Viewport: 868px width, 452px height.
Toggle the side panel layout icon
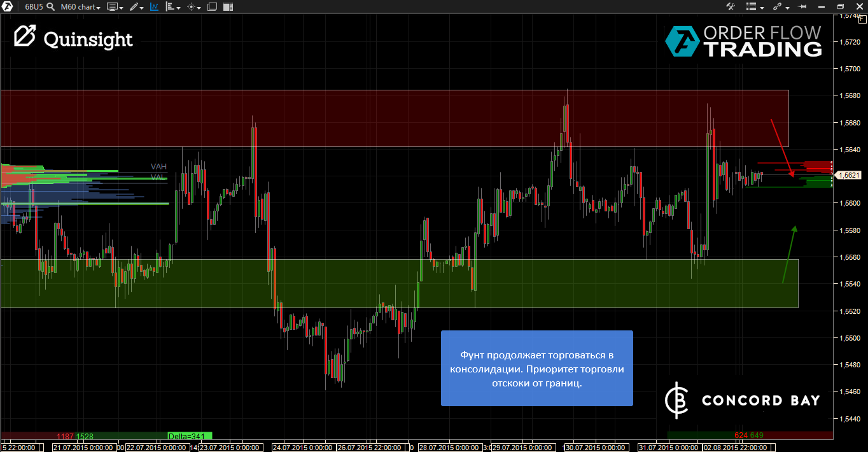coord(228,7)
